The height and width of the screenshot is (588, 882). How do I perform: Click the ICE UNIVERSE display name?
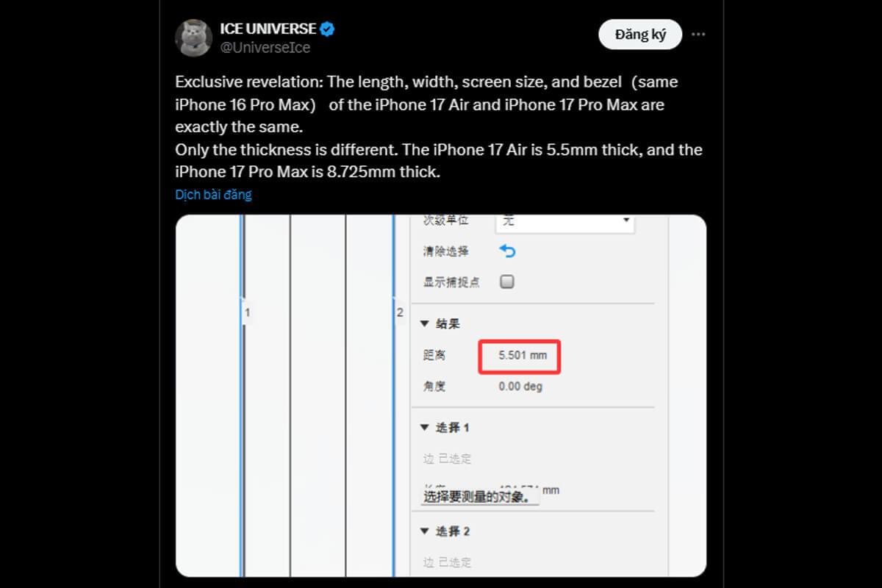268,29
